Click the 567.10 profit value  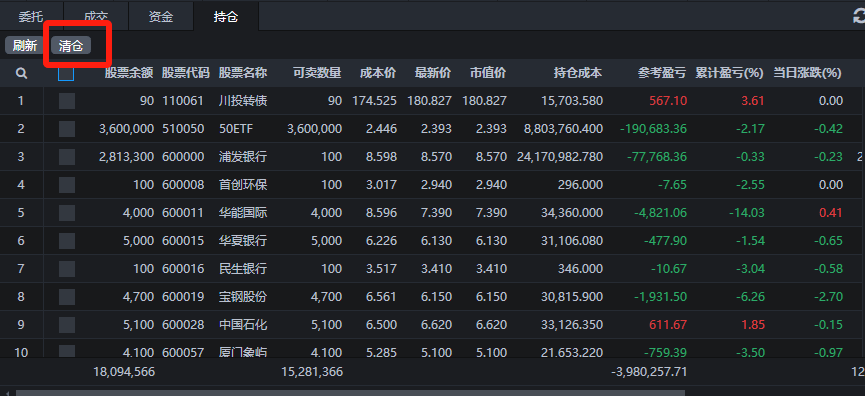pyautogui.click(x=668, y=101)
